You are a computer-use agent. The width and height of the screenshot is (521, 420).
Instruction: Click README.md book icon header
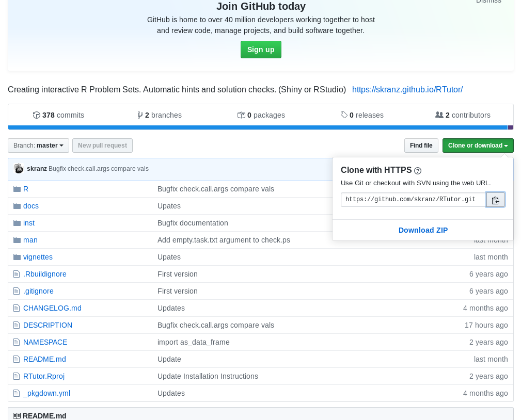[x=17, y=416]
